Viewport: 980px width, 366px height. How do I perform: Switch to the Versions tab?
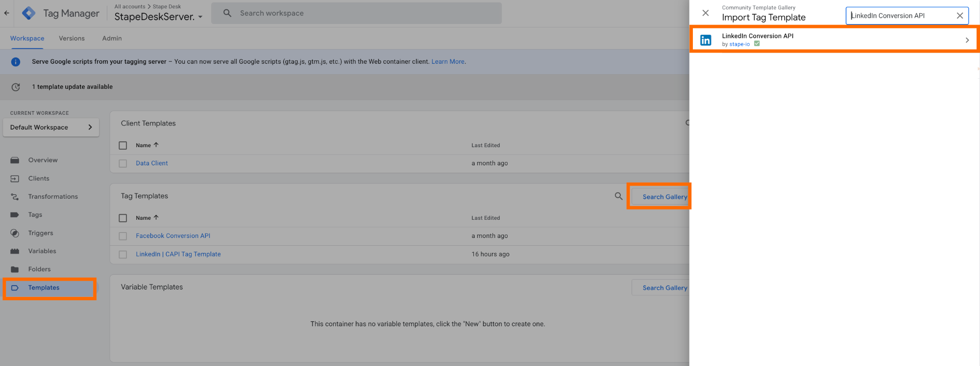[72, 38]
